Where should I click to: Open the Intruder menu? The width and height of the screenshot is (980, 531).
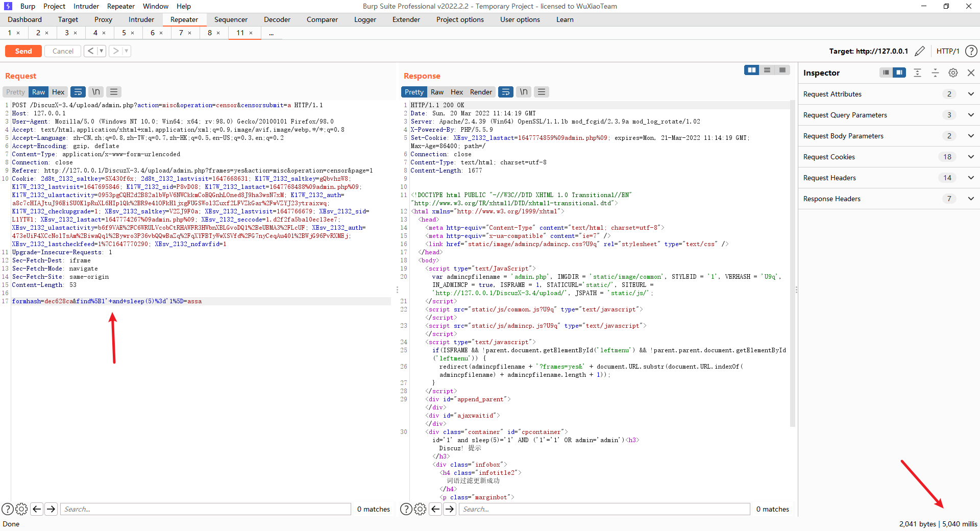pos(86,6)
